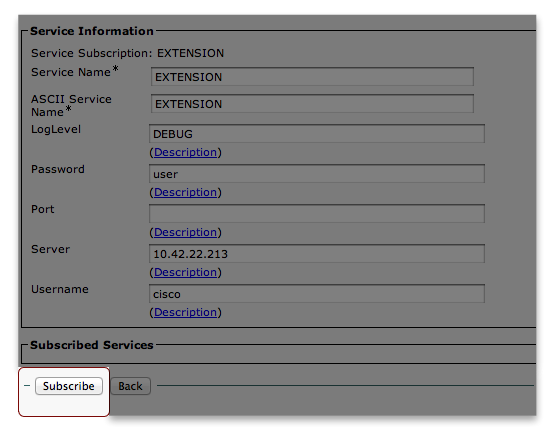The image size is (555, 438).
Task: Click the Server field with IP address
Action: (x=317, y=254)
